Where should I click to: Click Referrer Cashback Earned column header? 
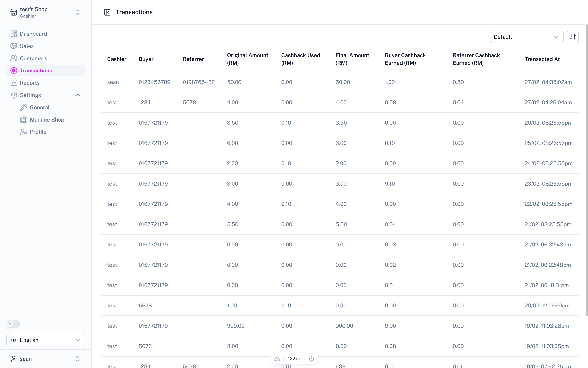coord(476,59)
